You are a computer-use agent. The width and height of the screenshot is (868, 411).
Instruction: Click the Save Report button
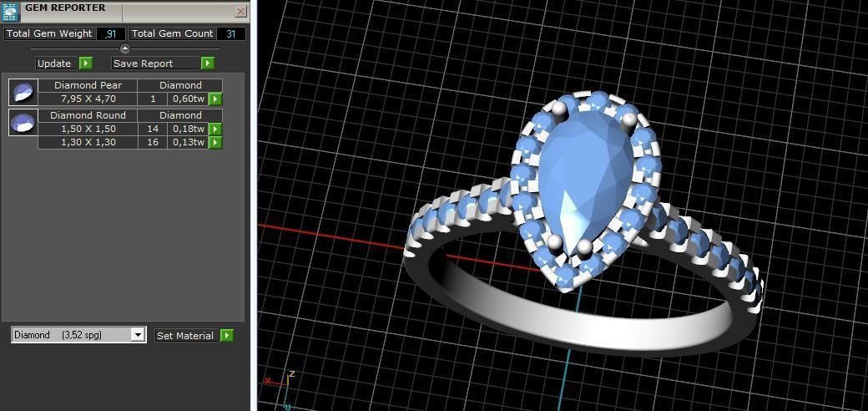(155, 63)
